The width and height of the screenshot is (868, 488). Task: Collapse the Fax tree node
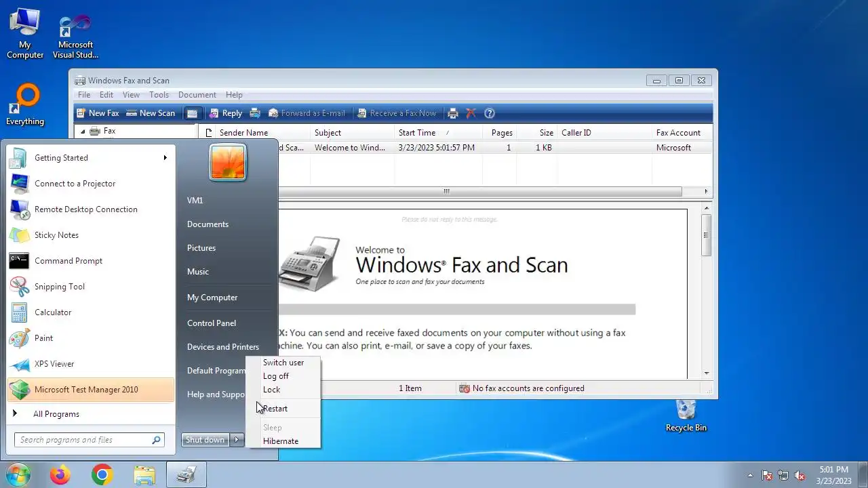click(x=83, y=131)
